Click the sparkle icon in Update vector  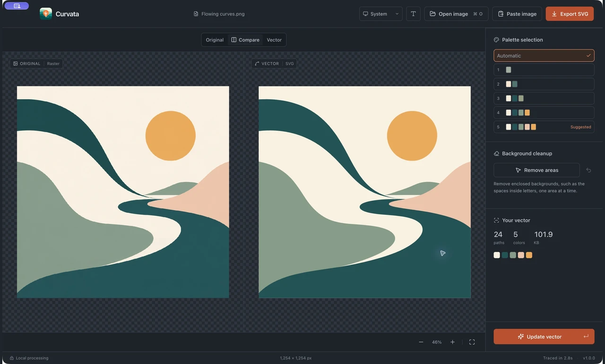(x=520, y=337)
